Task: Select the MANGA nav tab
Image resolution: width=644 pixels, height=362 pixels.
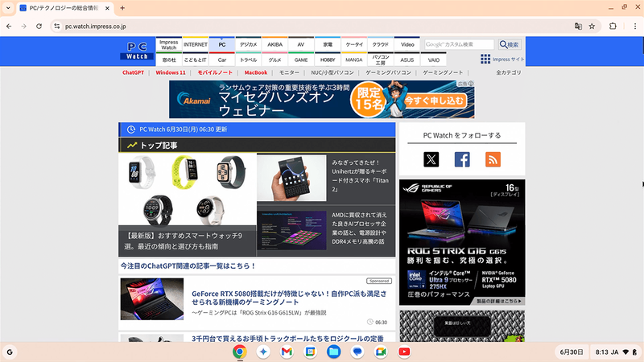Action: (x=354, y=60)
